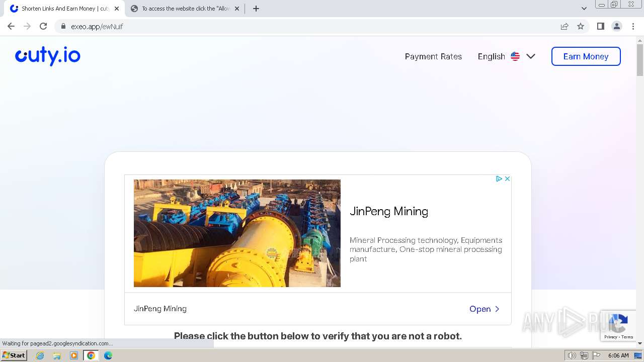Launch Microsoft Edge from the taskbar

click(108, 355)
